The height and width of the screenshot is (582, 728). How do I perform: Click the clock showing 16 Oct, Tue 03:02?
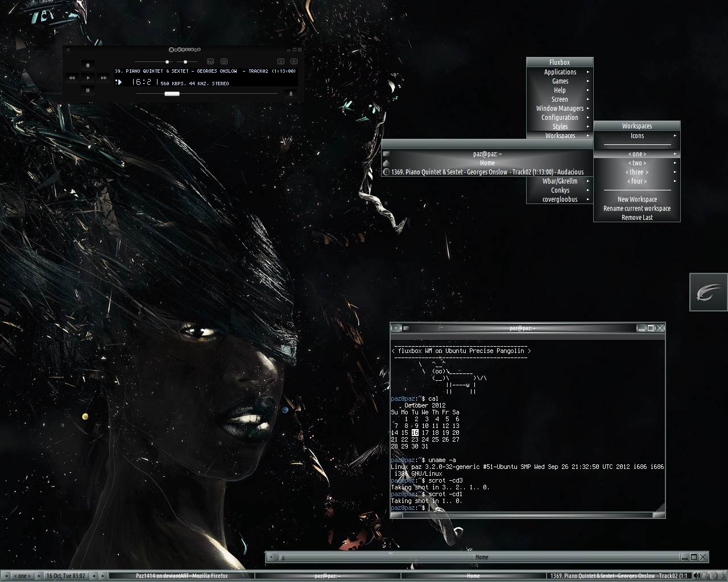pos(66,576)
